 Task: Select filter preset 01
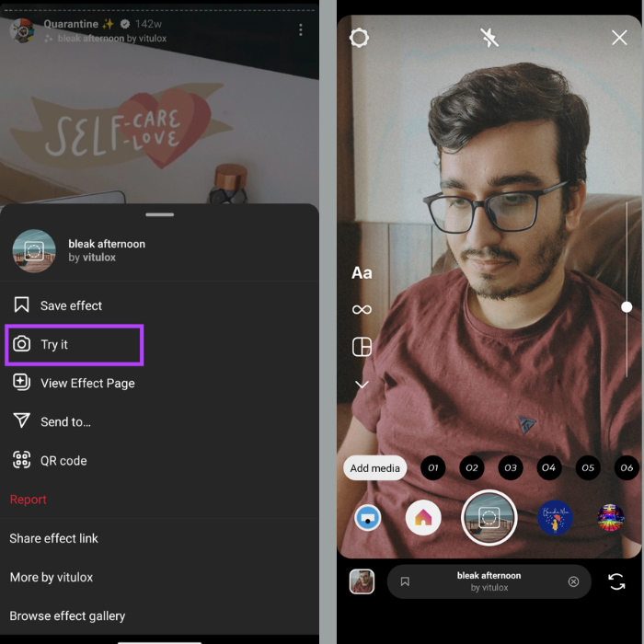click(x=433, y=467)
